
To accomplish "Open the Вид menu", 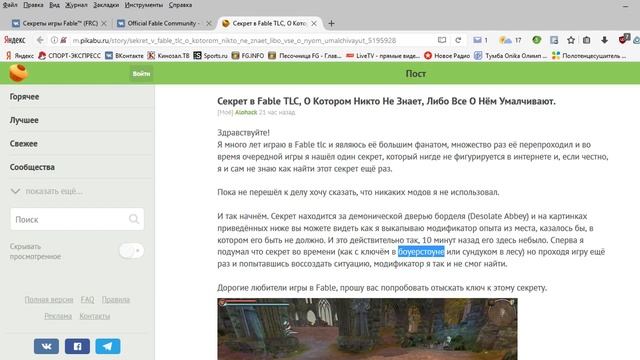I will 54,5.
